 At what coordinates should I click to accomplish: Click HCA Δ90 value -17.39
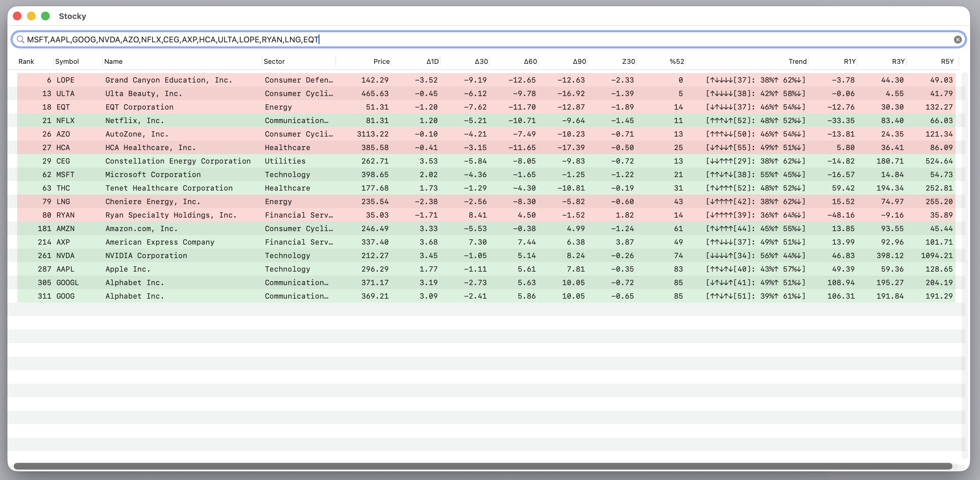(x=571, y=148)
